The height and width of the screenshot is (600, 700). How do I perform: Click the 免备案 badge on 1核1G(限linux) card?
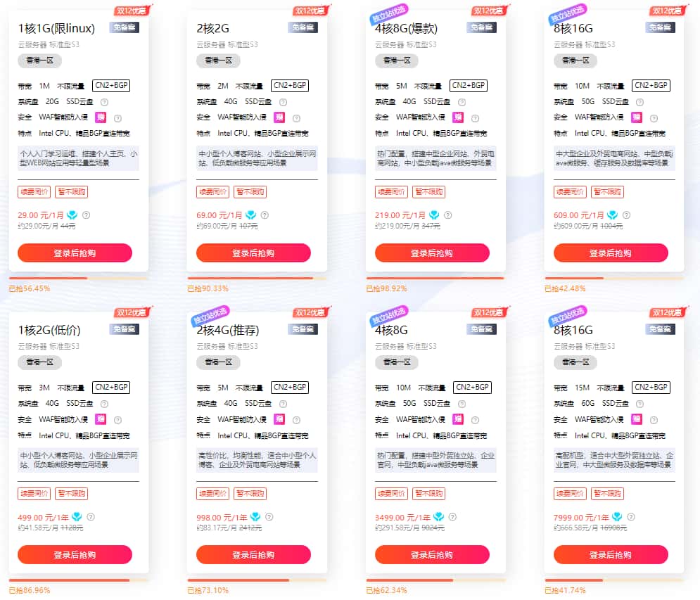tap(125, 28)
